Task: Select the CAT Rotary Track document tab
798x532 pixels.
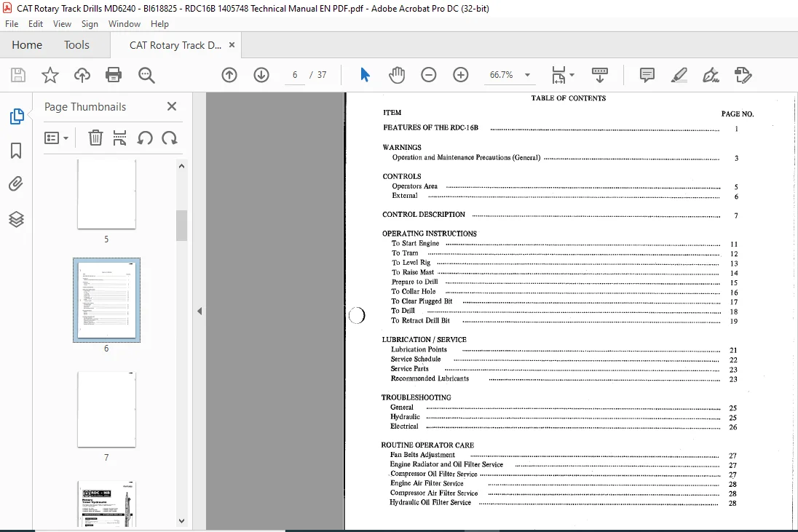Action: [175, 45]
